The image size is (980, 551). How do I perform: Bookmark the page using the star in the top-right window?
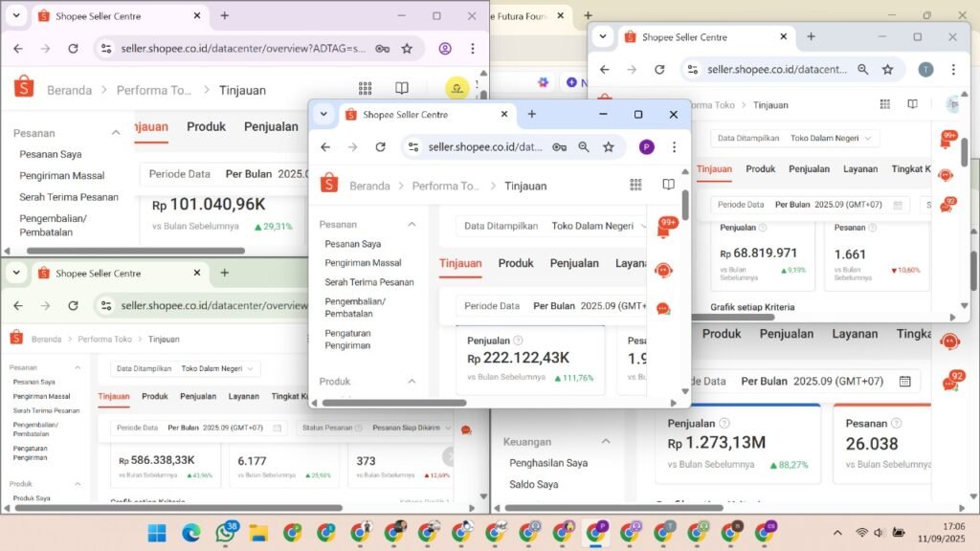click(x=888, y=70)
